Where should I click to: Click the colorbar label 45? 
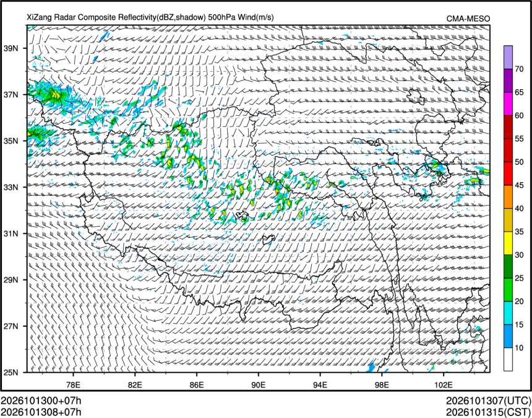[519, 185]
